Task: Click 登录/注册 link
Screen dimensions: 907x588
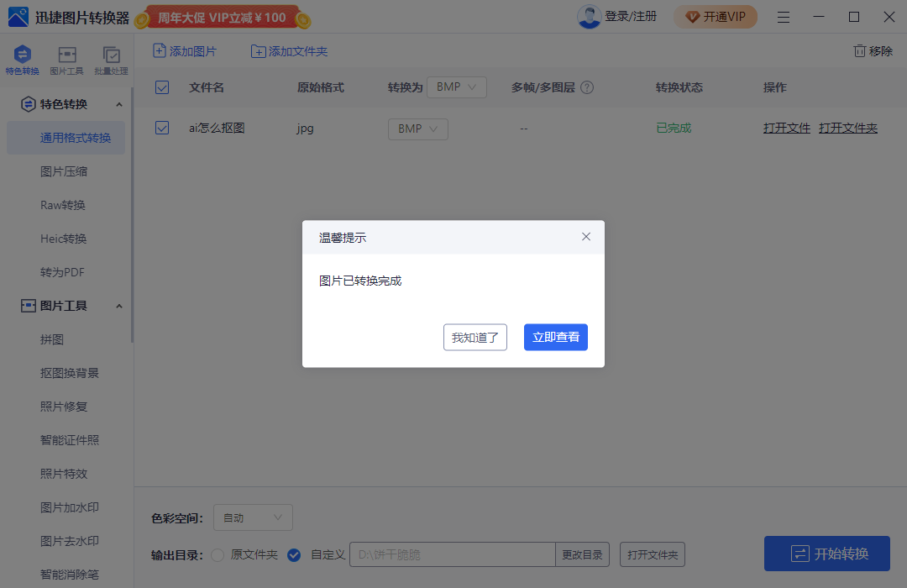Action: [631, 16]
